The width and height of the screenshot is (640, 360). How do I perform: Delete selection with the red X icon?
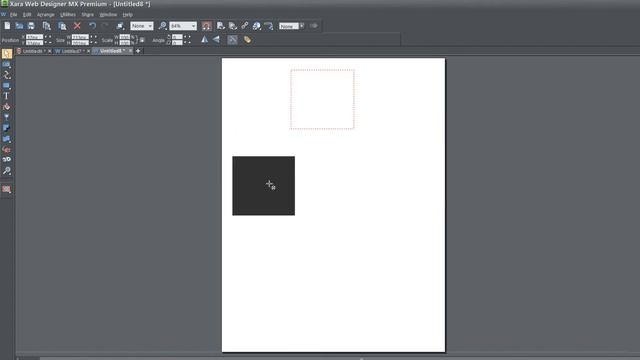(77, 26)
